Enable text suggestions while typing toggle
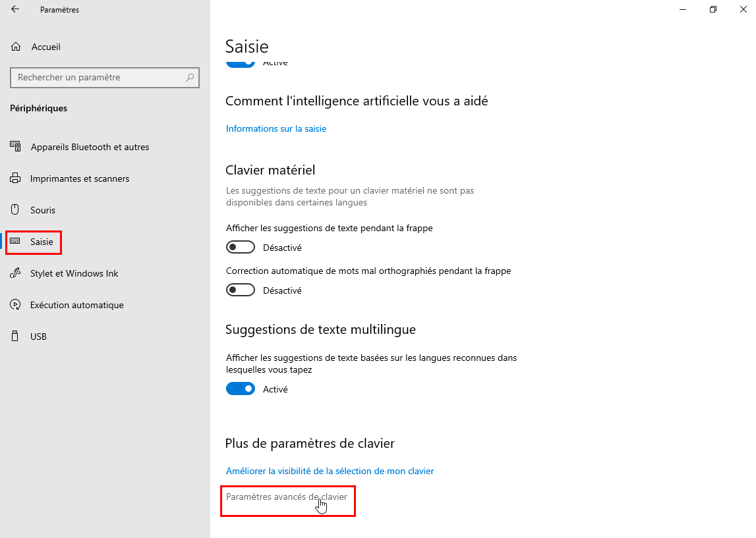This screenshot has width=756, height=538. [241, 247]
